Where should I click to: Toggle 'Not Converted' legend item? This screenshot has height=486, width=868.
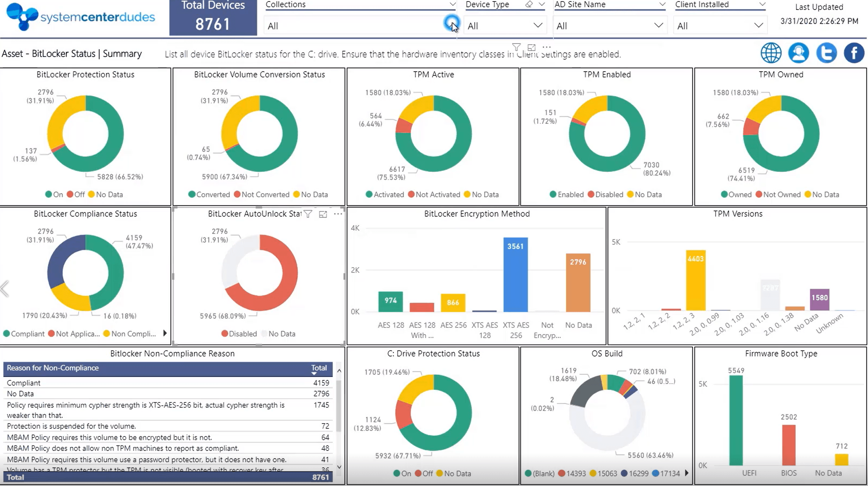[261, 195]
